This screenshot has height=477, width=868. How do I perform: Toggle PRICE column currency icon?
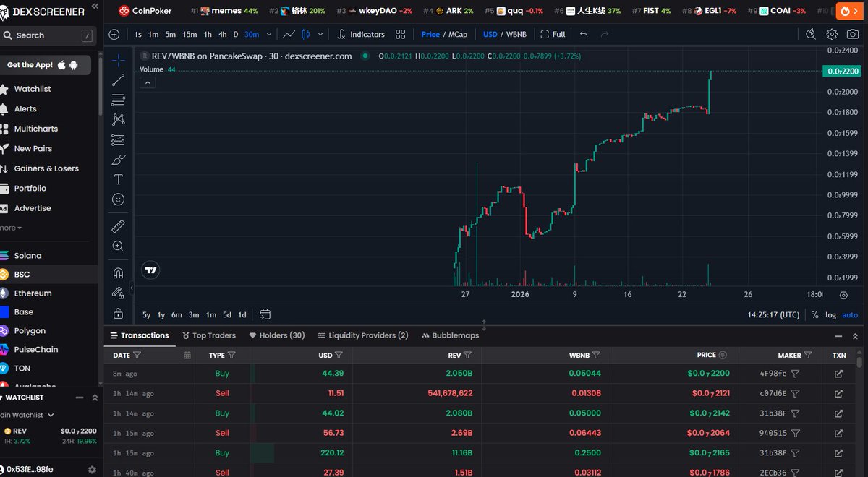[x=723, y=355]
